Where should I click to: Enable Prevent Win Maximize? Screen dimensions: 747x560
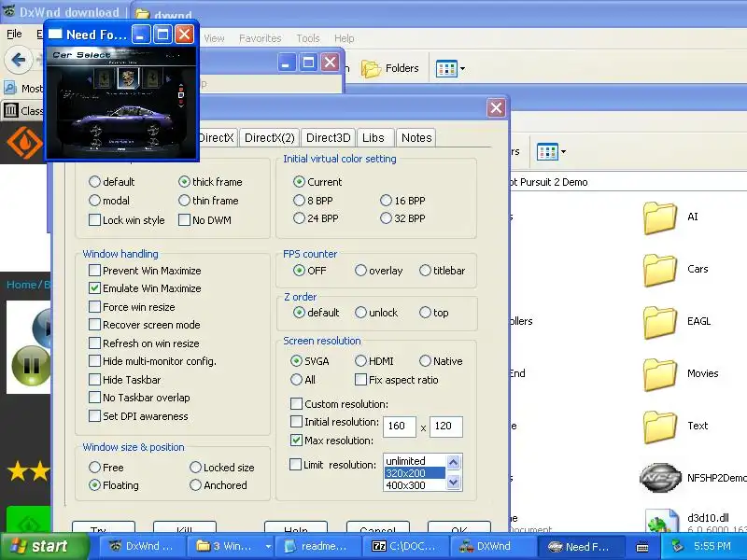[x=94, y=271]
